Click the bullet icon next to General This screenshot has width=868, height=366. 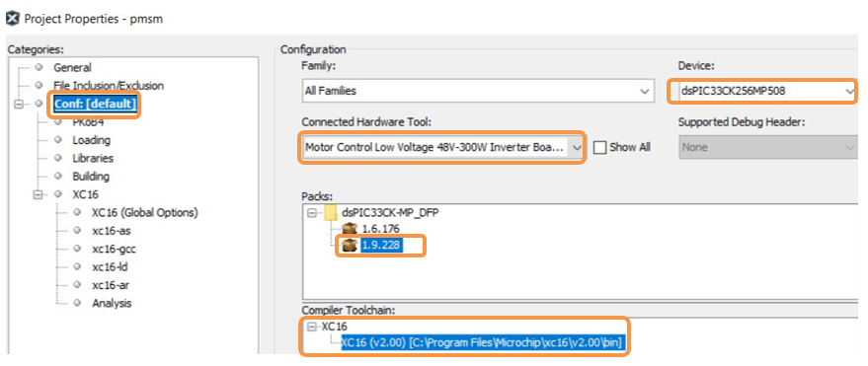click(x=39, y=67)
